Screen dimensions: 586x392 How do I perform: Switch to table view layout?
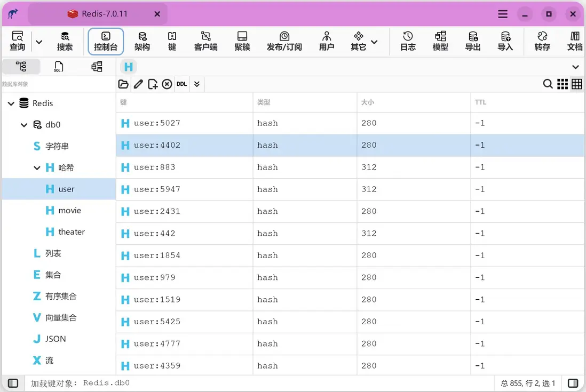tap(576, 84)
